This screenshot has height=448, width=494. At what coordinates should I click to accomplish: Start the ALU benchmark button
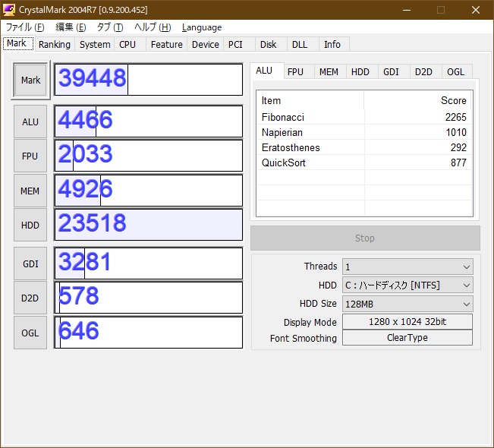[x=30, y=121]
